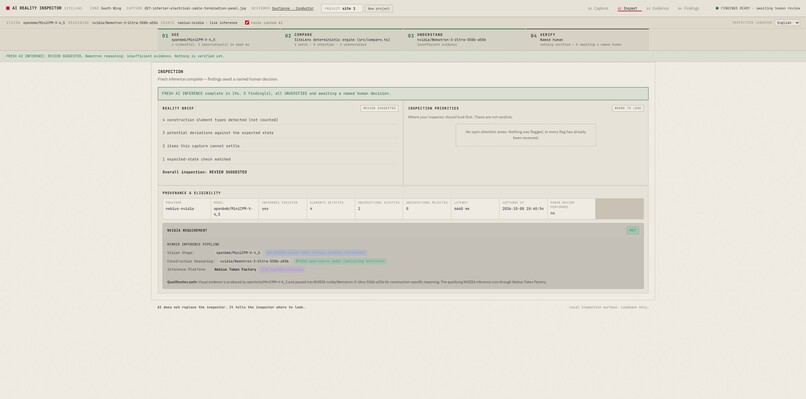Click the Latency 6660 ms cell

475,209
